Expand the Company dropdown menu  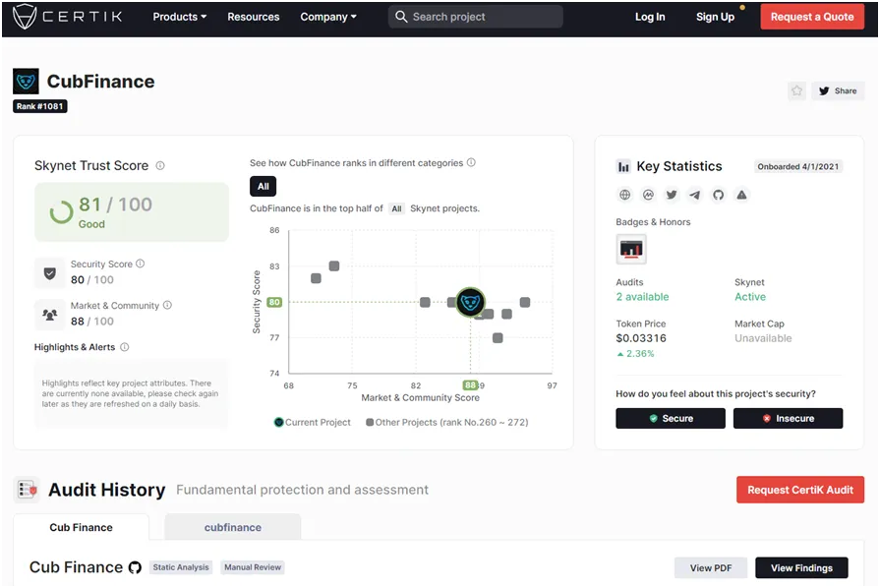tap(328, 17)
